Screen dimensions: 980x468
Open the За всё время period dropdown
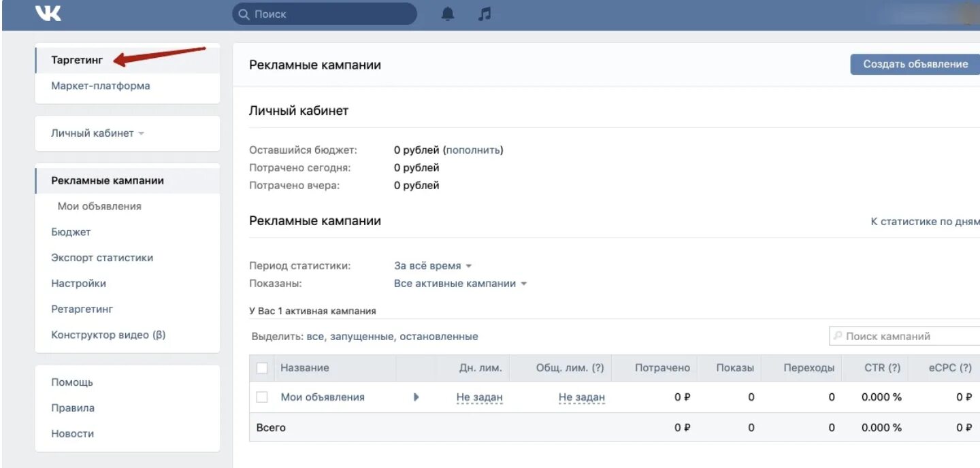[433, 266]
